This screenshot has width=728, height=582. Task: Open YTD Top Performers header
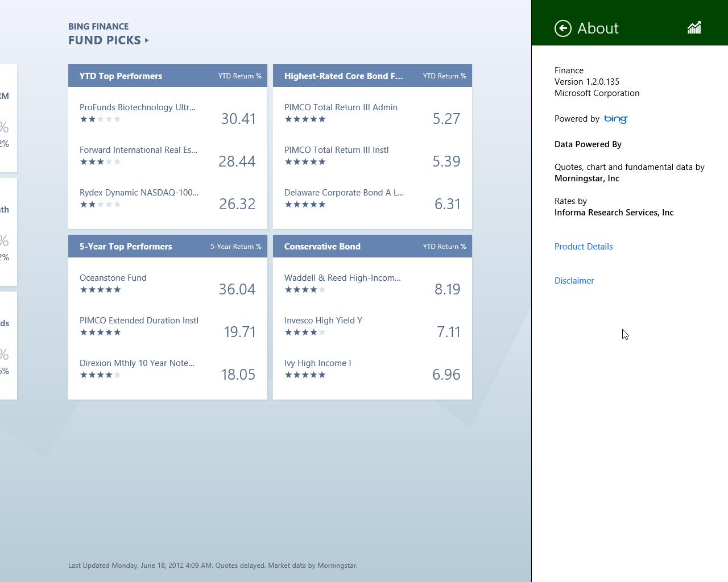[x=168, y=76]
